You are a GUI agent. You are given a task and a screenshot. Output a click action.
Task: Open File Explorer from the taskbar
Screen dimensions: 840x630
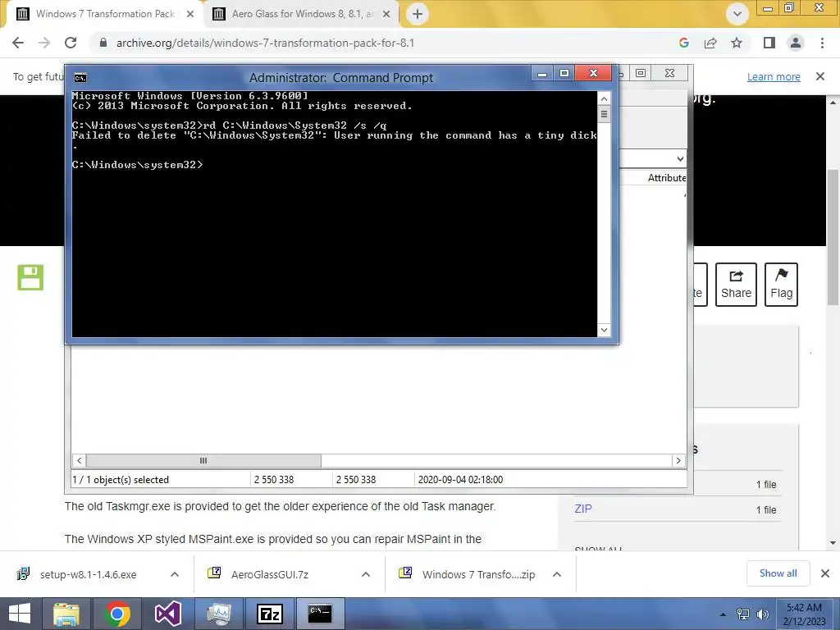coord(66,614)
